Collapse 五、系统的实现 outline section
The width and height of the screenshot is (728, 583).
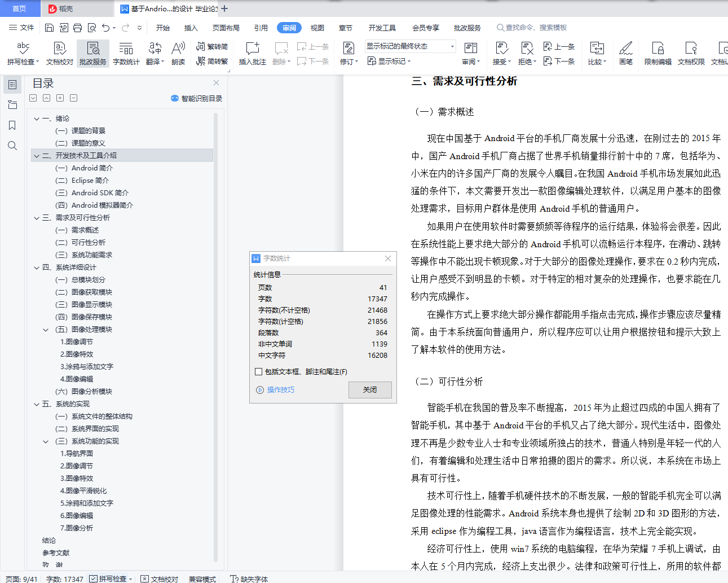pyautogui.click(x=37, y=404)
